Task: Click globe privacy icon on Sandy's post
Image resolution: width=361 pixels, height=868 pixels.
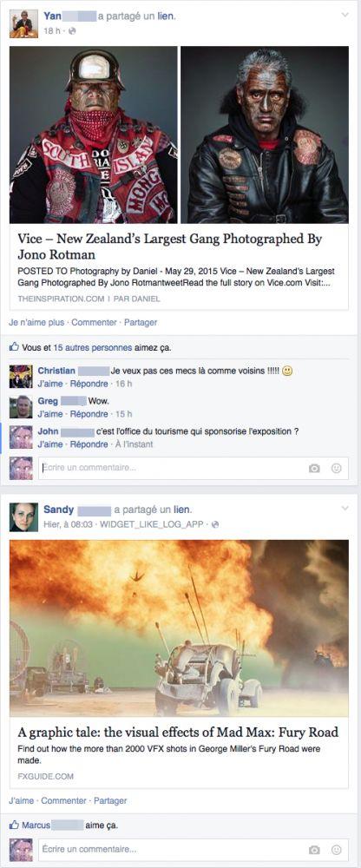Action: coord(215,524)
